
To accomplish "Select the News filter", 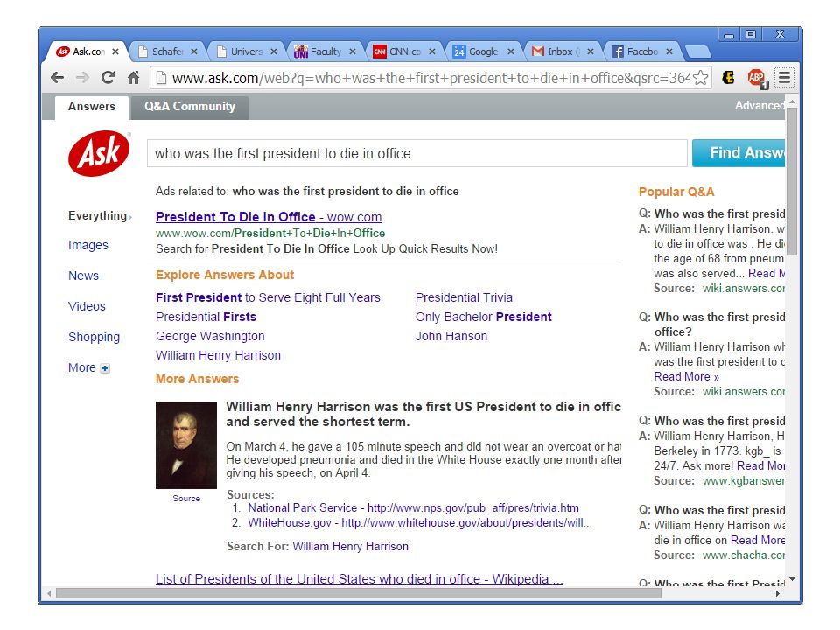I will pos(84,276).
